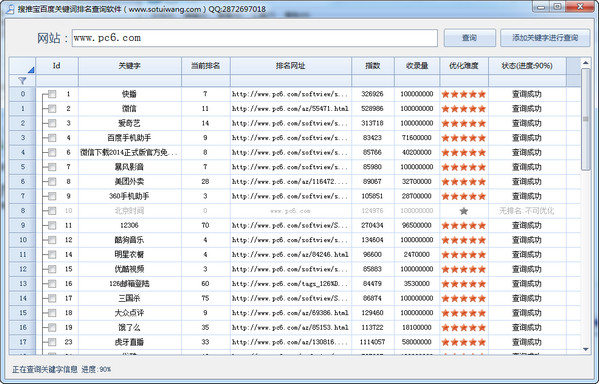Click filter cell under 关键字 column

point(130,81)
